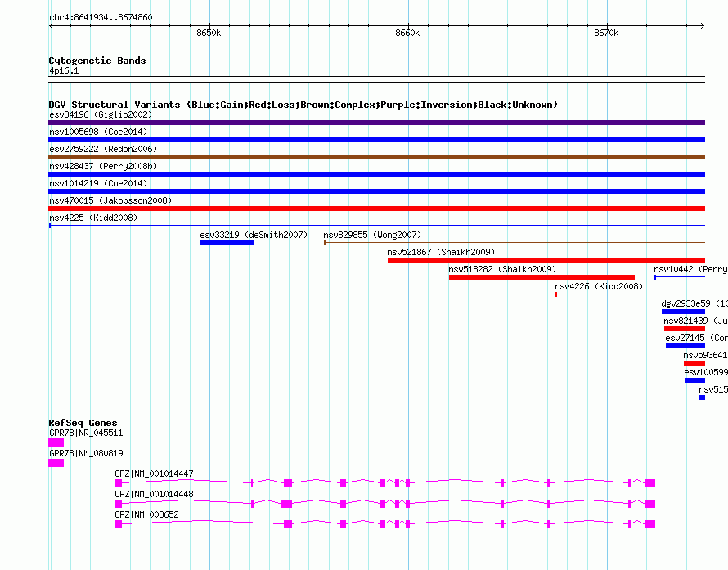
Task: Select the nsv829855 (Wong2007) label
Action: (372, 235)
